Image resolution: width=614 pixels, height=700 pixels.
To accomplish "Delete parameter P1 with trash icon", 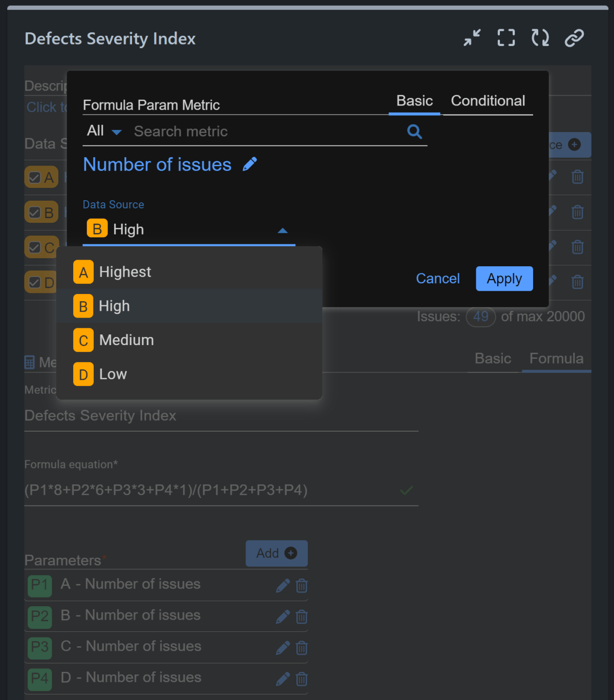I will [x=301, y=586].
